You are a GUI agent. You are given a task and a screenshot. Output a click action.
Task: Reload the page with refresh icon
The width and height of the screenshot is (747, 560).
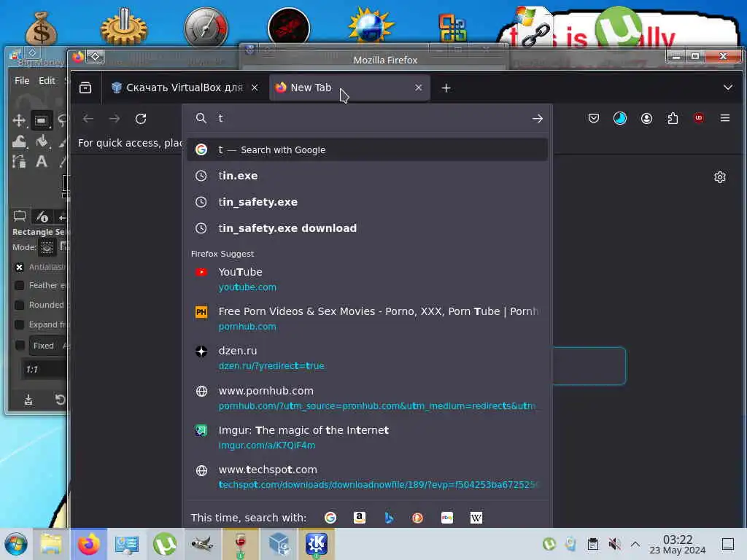pyautogui.click(x=141, y=119)
